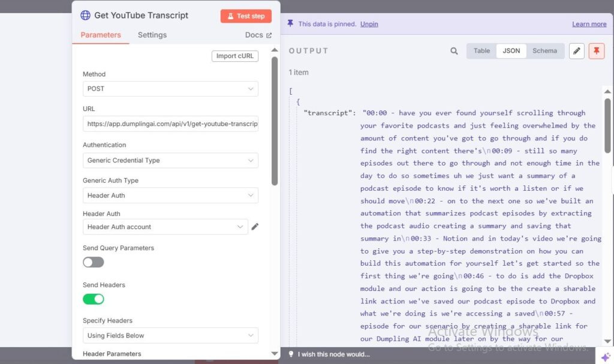Click the Unpin link
Viewport: 614px width, 364px height.
coord(369,24)
